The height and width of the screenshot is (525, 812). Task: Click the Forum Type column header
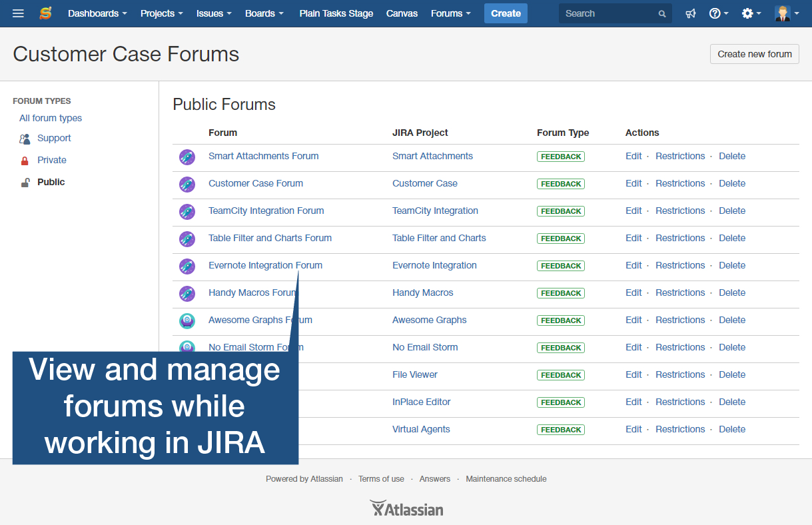click(563, 133)
